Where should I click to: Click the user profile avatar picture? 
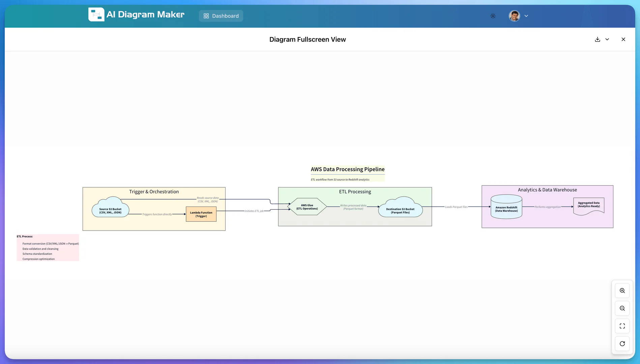coord(514,16)
